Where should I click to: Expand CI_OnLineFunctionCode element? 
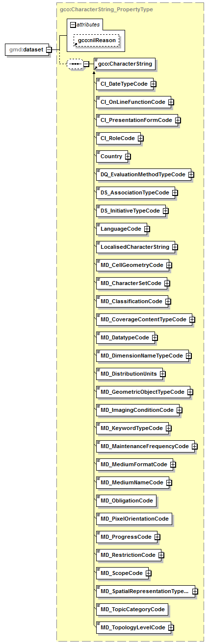pos(171,102)
